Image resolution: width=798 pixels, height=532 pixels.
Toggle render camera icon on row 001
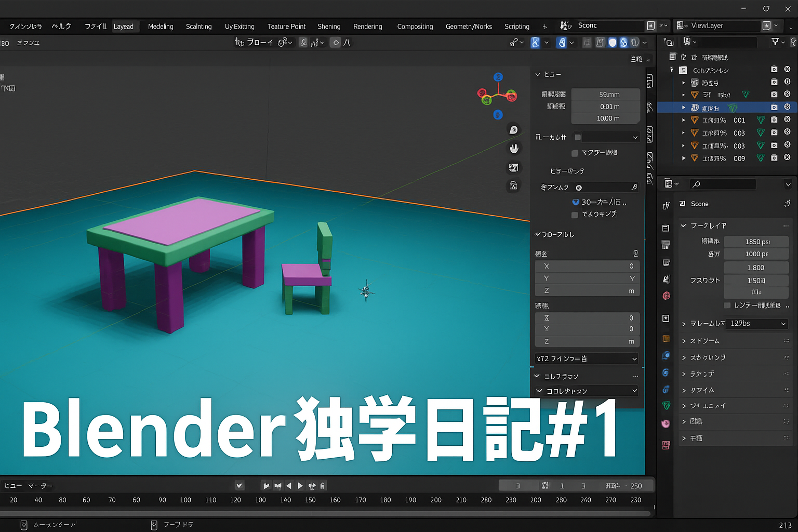774,120
